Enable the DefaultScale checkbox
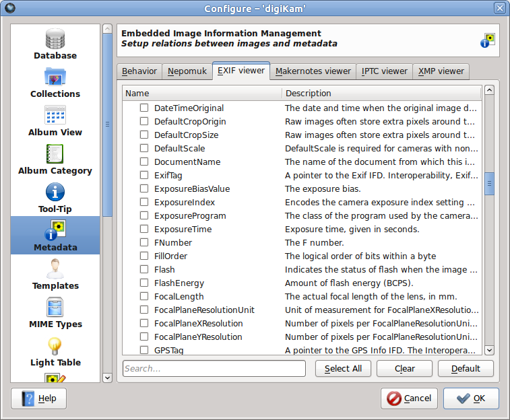Screen dimensions: 510x420 pyautogui.click(x=144, y=148)
